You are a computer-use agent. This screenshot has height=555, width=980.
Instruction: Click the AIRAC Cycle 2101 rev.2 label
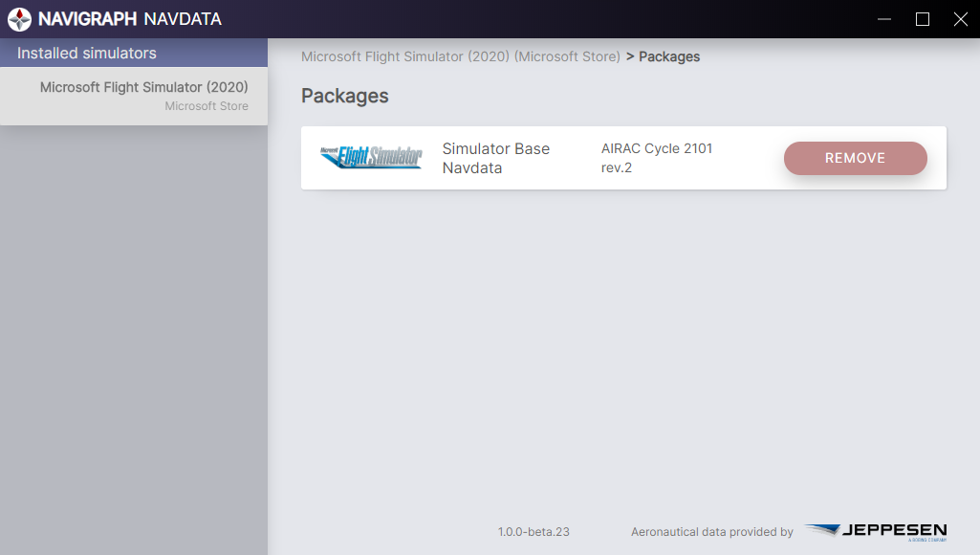[x=657, y=158]
